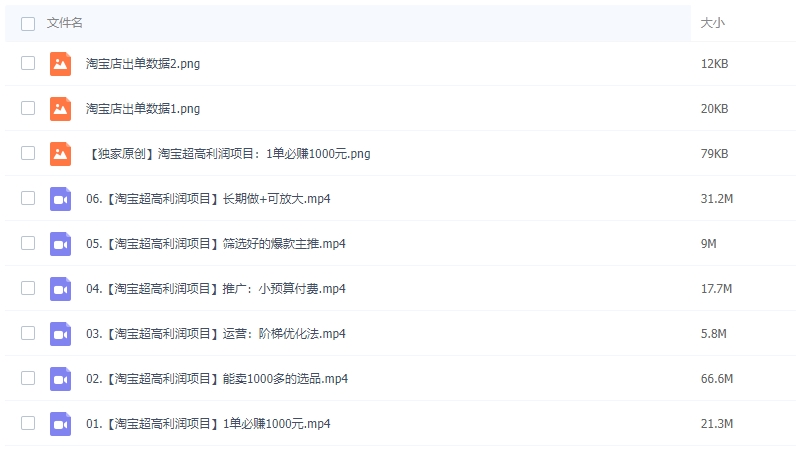Tick checkbox for 06. 长期做+可放大.mp4
Viewport: 796px width, 459px height.
coord(28,198)
